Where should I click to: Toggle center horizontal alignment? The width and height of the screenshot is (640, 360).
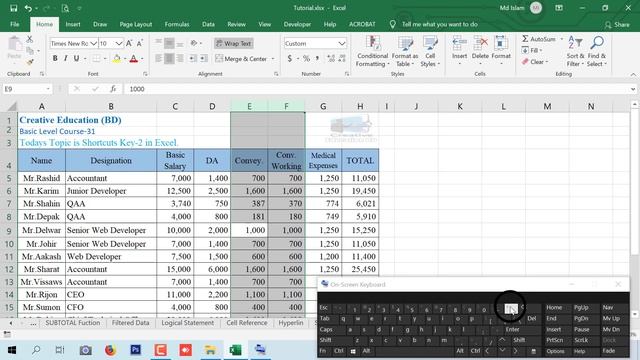tap(169, 59)
